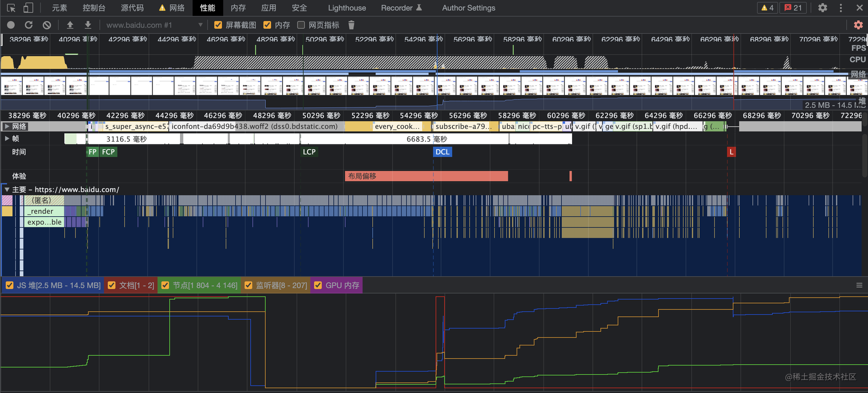Open the 网络 network tab
Viewport: 868px width, 393px height.
click(x=172, y=8)
